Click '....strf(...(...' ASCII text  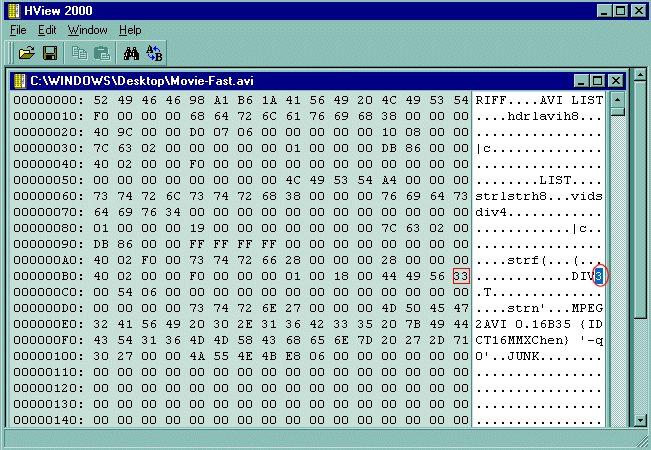[x=539, y=260]
